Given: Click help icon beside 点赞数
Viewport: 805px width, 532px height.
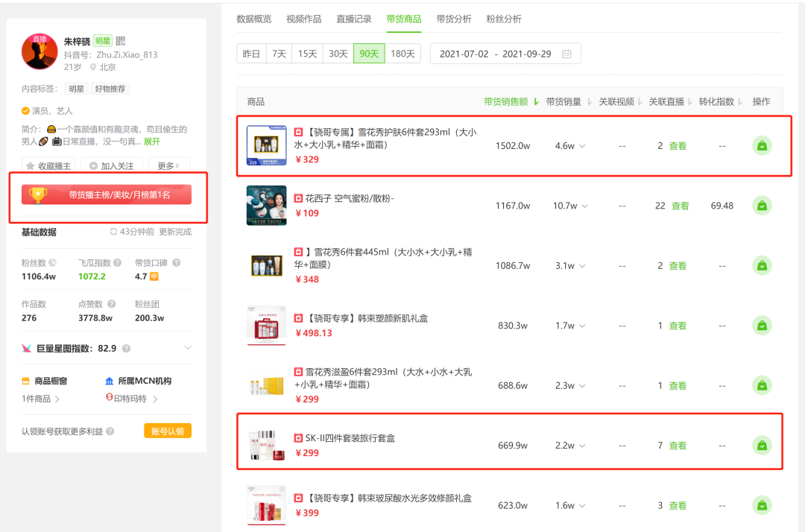Looking at the screenshot, I should (111, 304).
